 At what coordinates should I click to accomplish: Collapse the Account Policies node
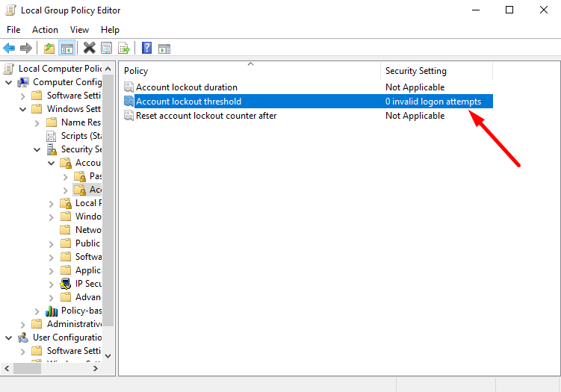coord(52,164)
